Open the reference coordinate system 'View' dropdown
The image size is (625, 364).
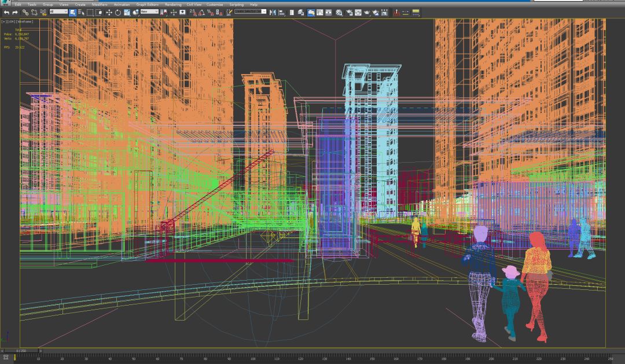(x=149, y=12)
